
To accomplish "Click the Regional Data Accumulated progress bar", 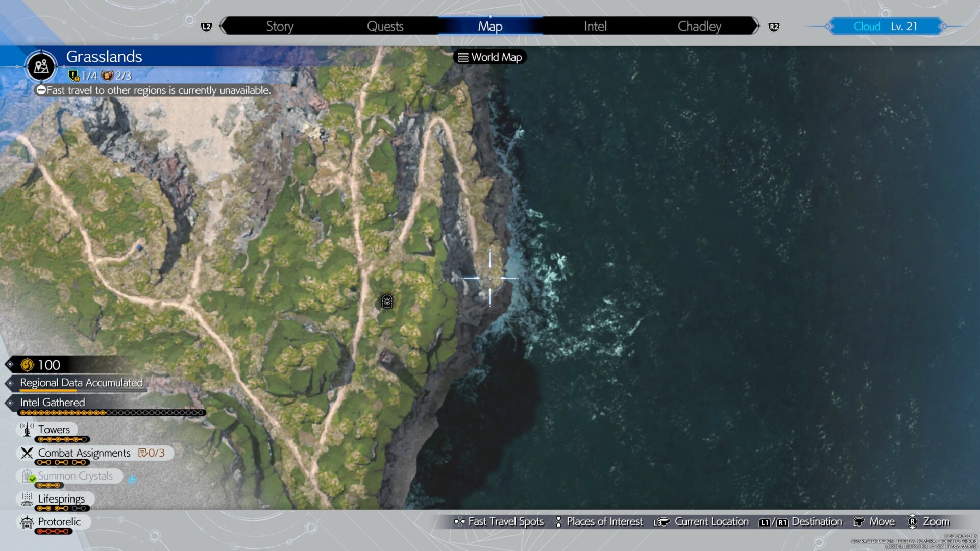I will pos(83,391).
